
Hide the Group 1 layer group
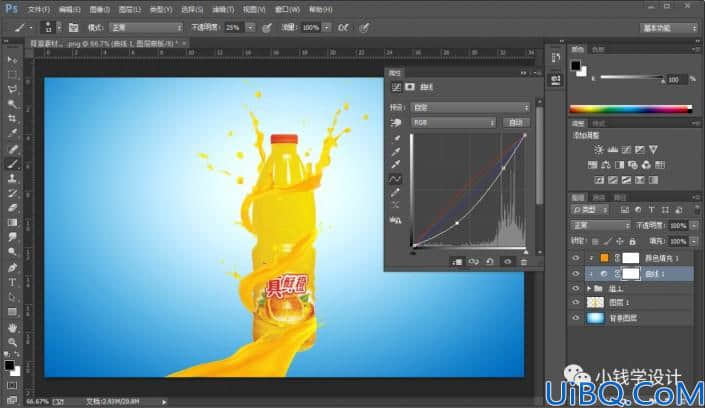576,288
